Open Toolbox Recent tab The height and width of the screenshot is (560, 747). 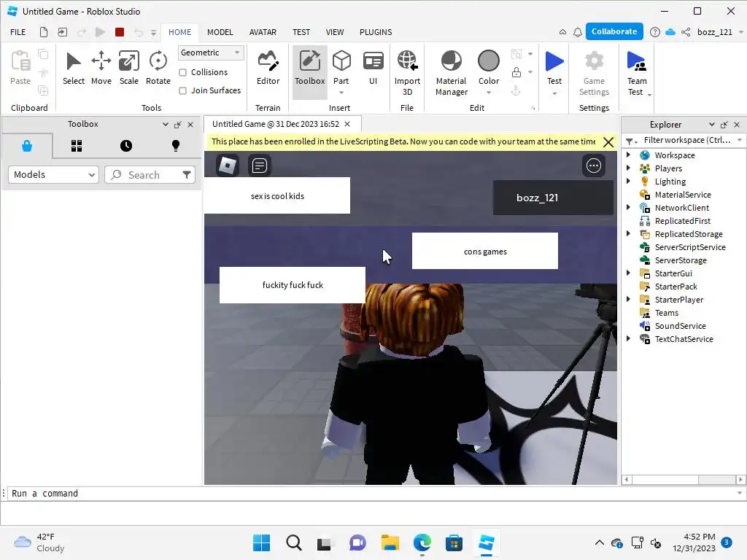(x=125, y=146)
